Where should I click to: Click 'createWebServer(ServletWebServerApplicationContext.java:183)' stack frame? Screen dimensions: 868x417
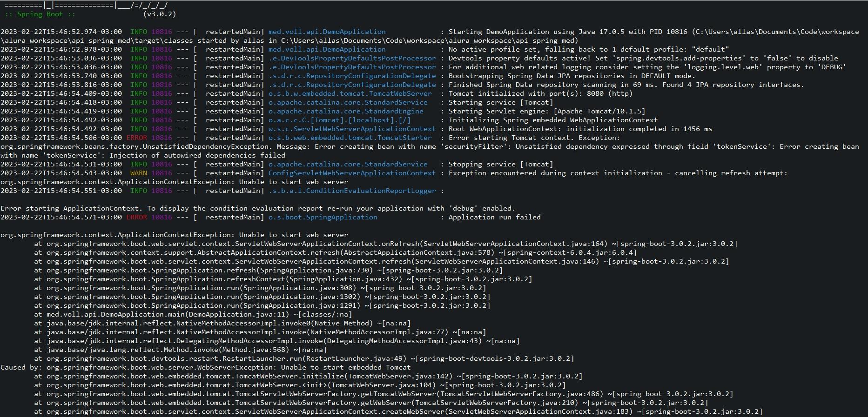(x=398, y=411)
